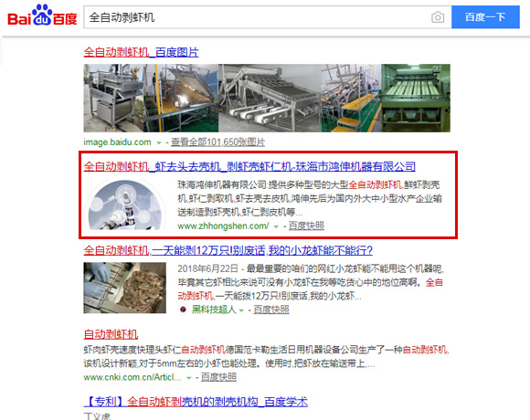Expand dropdown arrow next to image.baidu.com
The width and height of the screenshot is (530, 420).
[158, 142]
